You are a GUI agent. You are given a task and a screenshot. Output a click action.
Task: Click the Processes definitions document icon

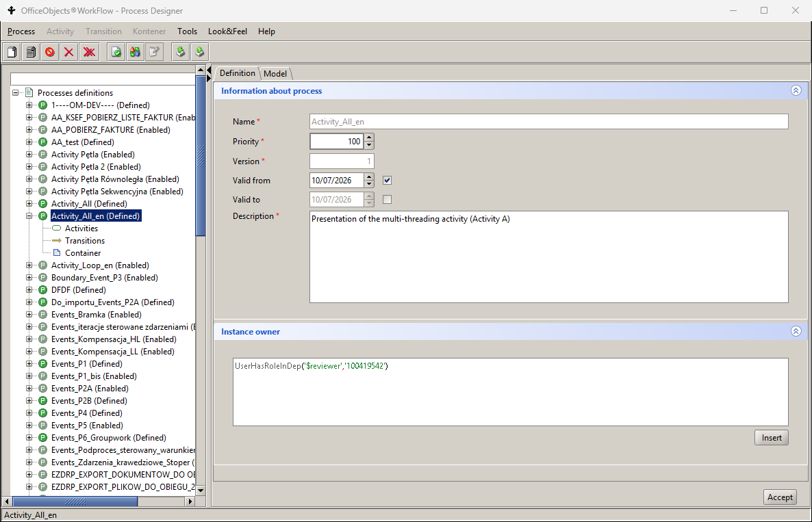point(29,92)
